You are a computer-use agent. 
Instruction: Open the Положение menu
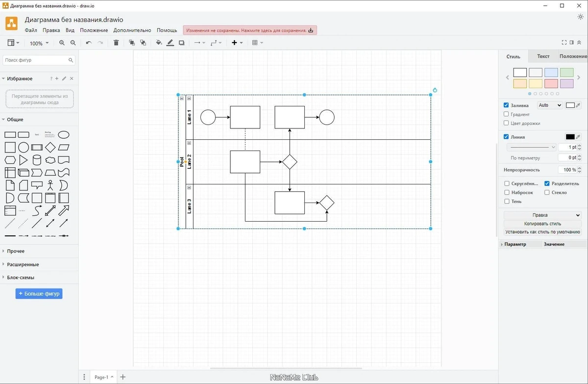(x=94, y=30)
